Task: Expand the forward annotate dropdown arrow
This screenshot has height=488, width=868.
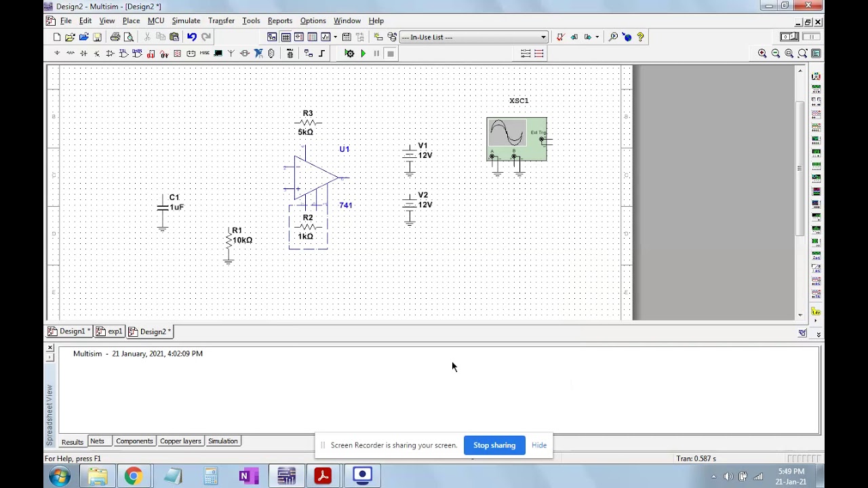Action: coord(597,37)
